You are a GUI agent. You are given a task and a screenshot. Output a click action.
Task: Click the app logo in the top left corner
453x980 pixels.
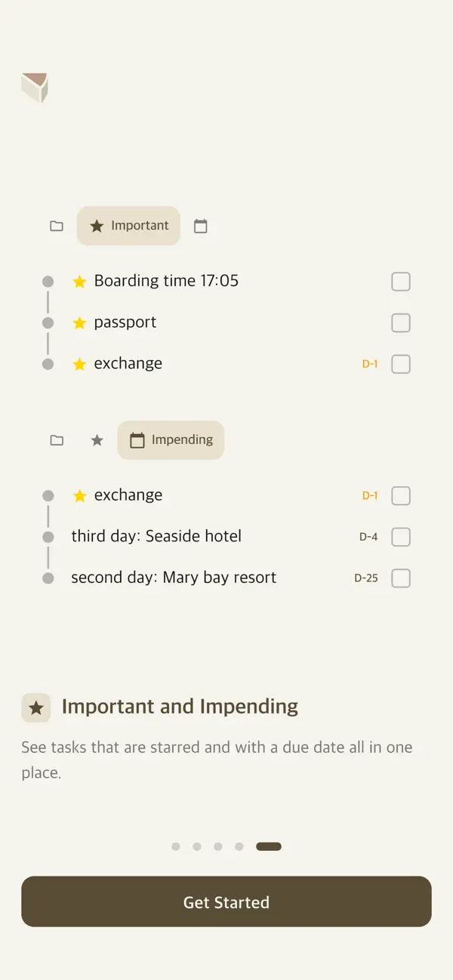(35, 87)
